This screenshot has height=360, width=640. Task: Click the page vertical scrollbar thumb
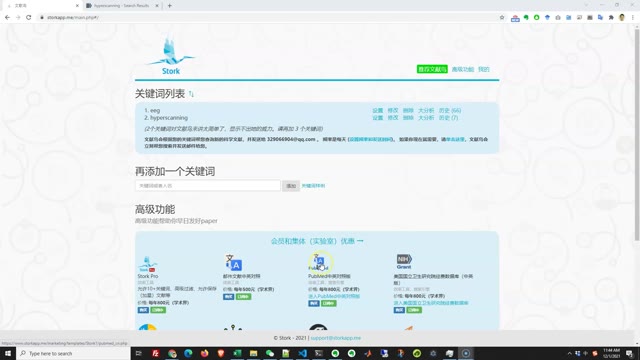tap(637, 135)
